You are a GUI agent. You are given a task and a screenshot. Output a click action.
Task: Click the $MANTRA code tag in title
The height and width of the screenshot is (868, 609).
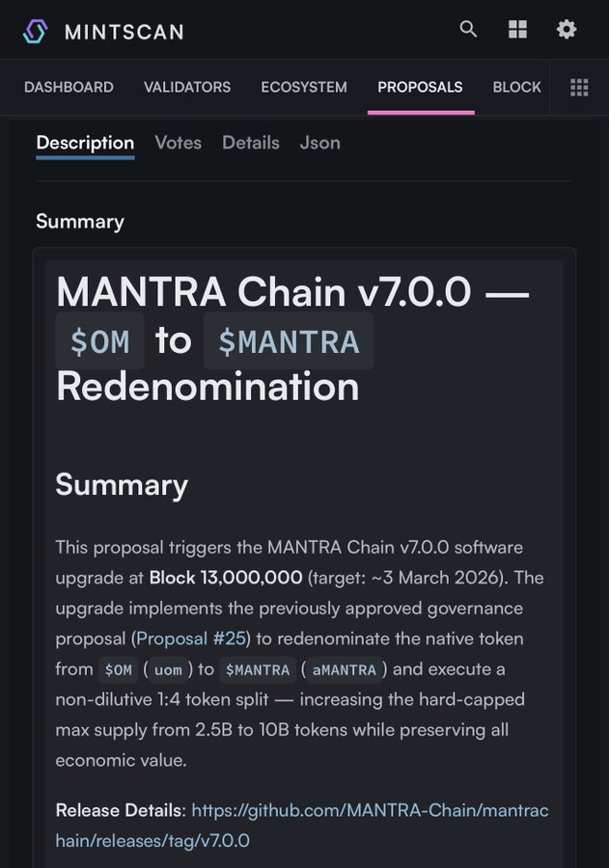tap(289, 341)
